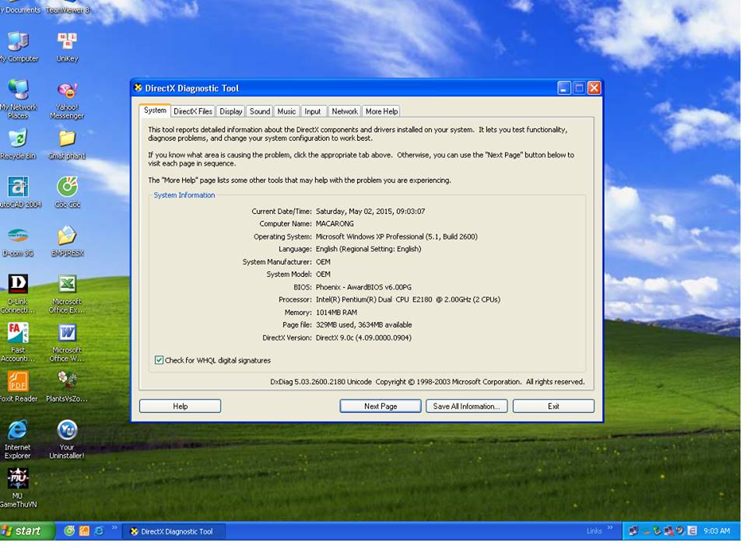Click the 1014MB RAM memory value
This screenshot has height=560, width=747.
point(336,313)
